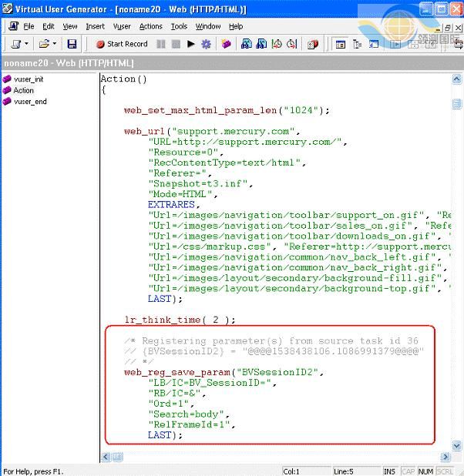Click the snapshot view toolbar icon
Image resolution: width=464 pixels, height=476 pixels.
(x=374, y=45)
